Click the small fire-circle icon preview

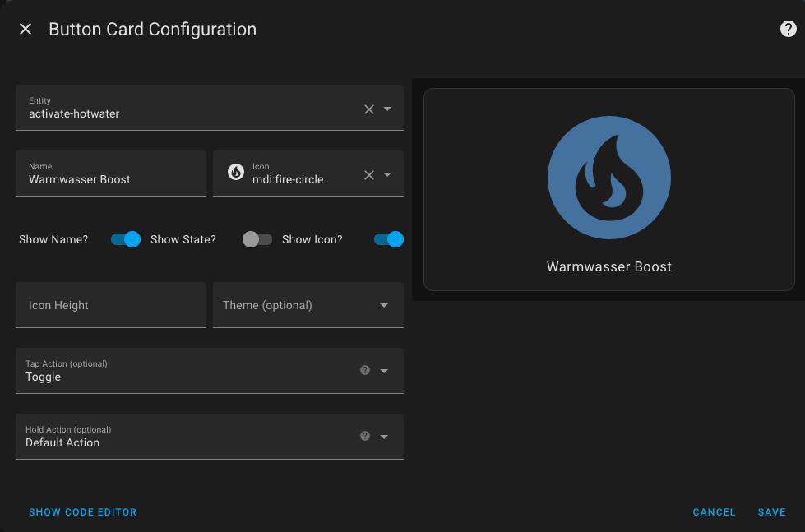click(236, 172)
